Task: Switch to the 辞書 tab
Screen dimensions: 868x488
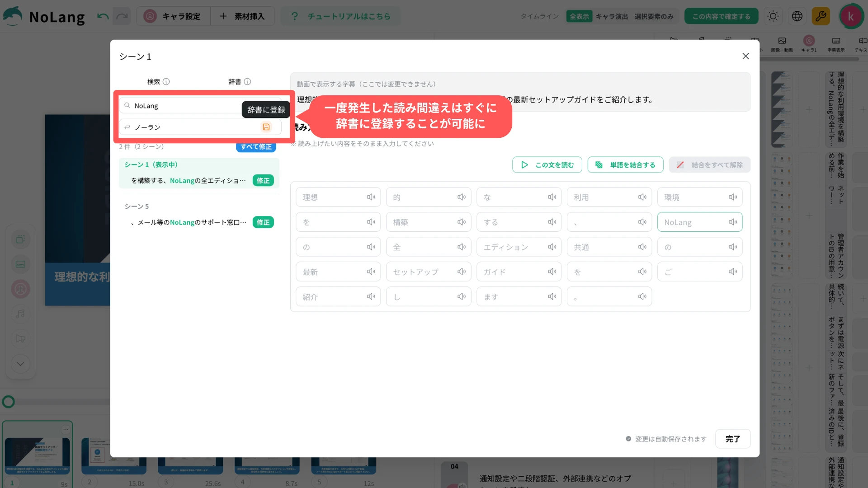Action: [235, 82]
